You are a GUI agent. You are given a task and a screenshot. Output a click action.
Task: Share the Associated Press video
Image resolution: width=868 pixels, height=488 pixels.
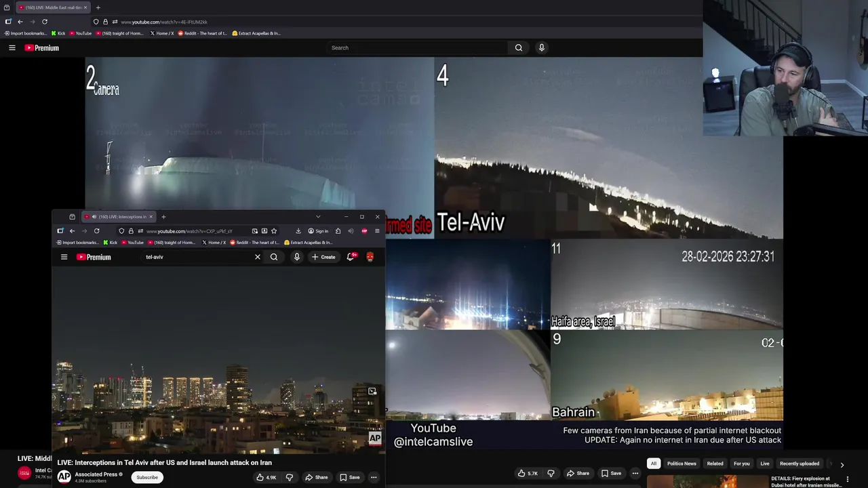click(316, 477)
